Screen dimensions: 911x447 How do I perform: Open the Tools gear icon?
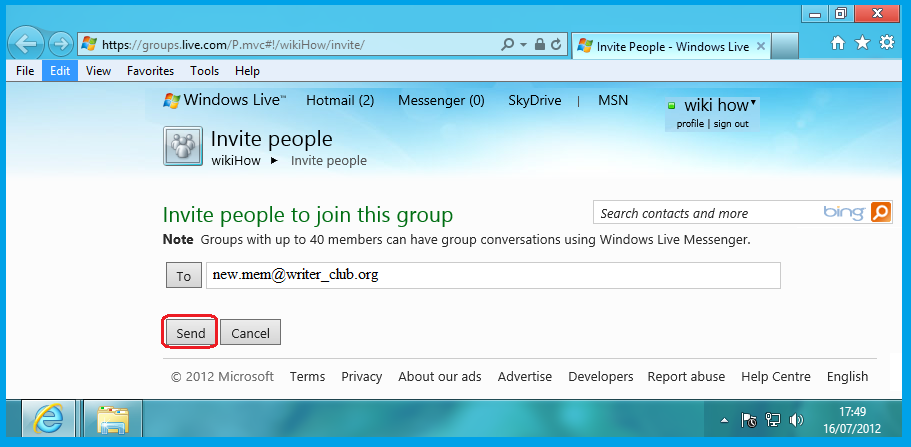click(887, 42)
